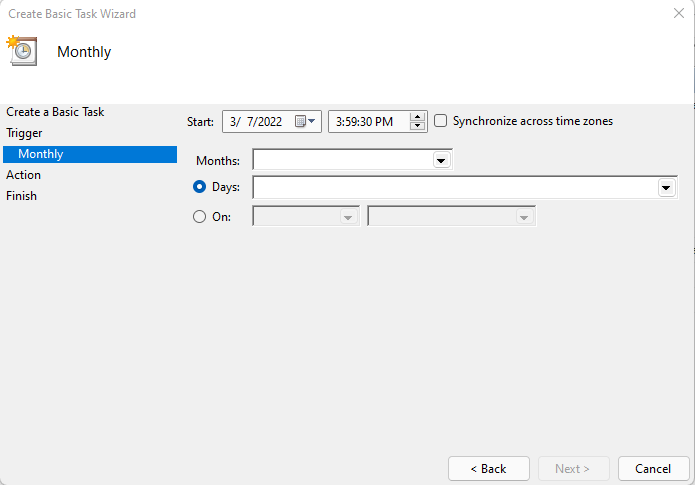
Task: Open the first On week dropdown
Action: 306,216
